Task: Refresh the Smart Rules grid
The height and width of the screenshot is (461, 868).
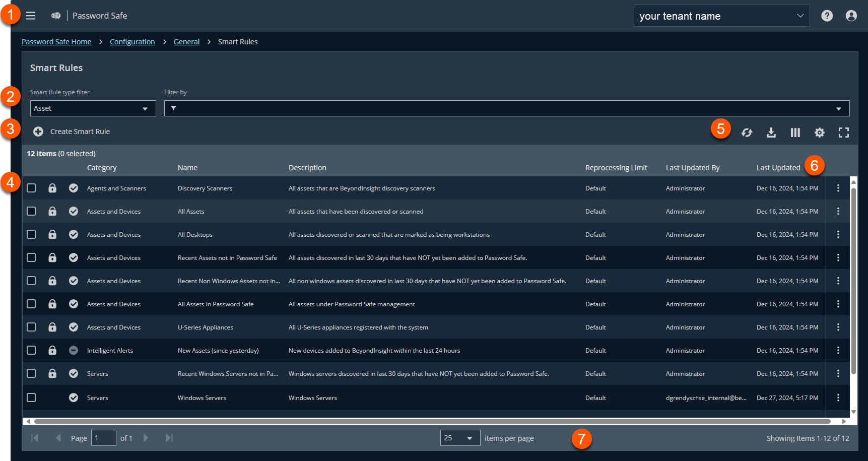Action: click(x=747, y=133)
